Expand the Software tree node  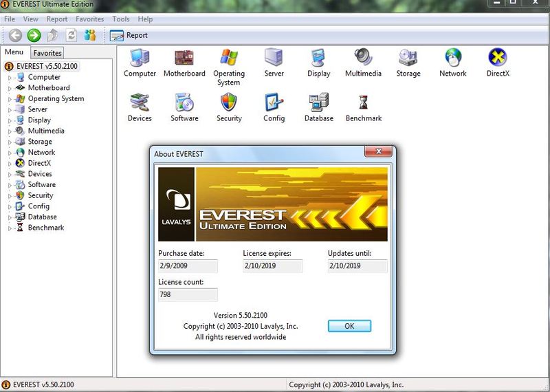tap(10, 185)
